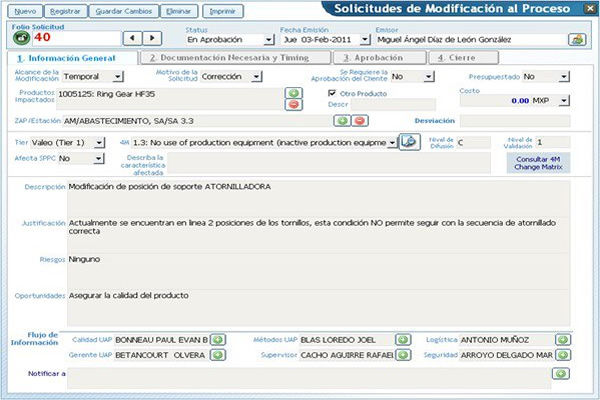Open the Alcance de la Modificación dropdown
Image resolution: width=600 pixels, height=400 pixels.
[118, 77]
